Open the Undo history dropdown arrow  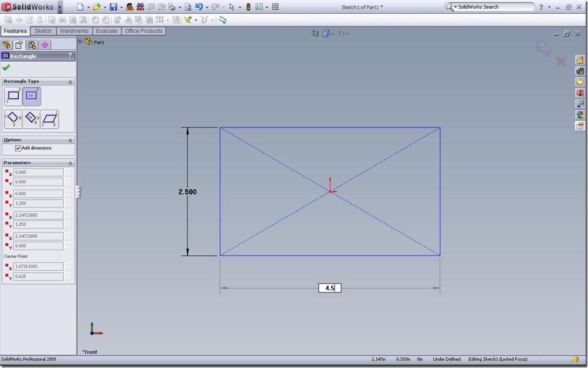(207, 7)
